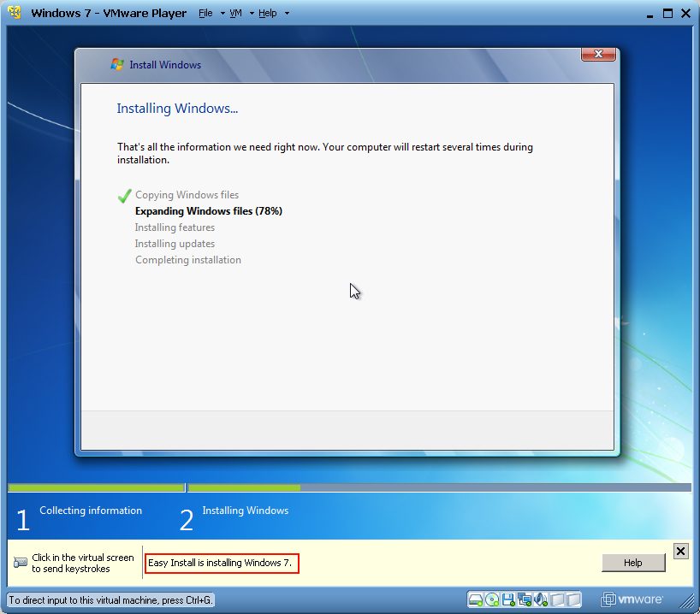The image size is (700, 614).
Task: Click the 'Installing Windows' stage 2 label
Action: point(245,511)
